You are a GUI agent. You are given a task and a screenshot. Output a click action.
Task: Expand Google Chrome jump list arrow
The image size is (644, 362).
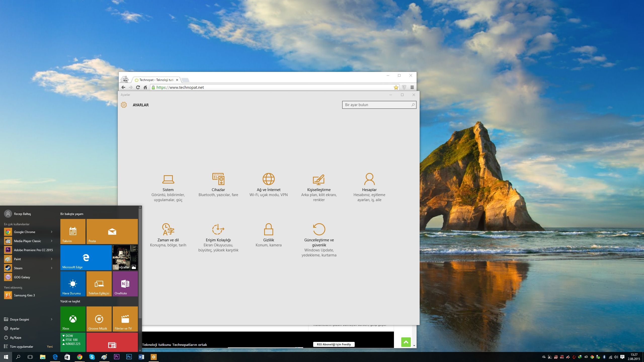[x=52, y=232]
